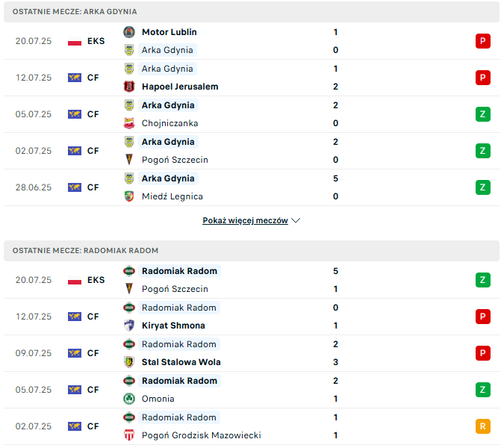Click orange R draw badge for Pogoń Grodzisk match
The image size is (501, 448).
483,426
